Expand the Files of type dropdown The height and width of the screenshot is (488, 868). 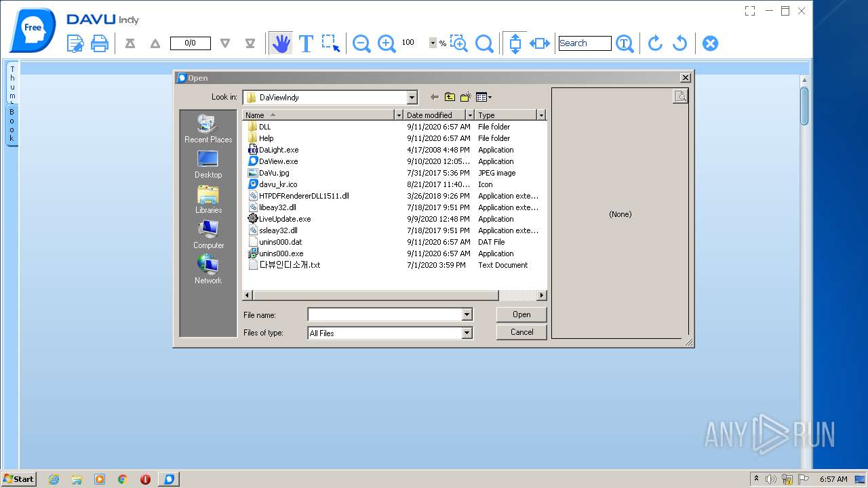pyautogui.click(x=467, y=333)
